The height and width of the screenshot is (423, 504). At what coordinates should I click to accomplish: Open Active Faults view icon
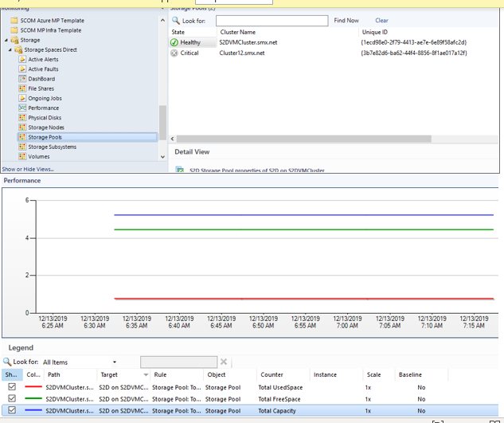22,69
